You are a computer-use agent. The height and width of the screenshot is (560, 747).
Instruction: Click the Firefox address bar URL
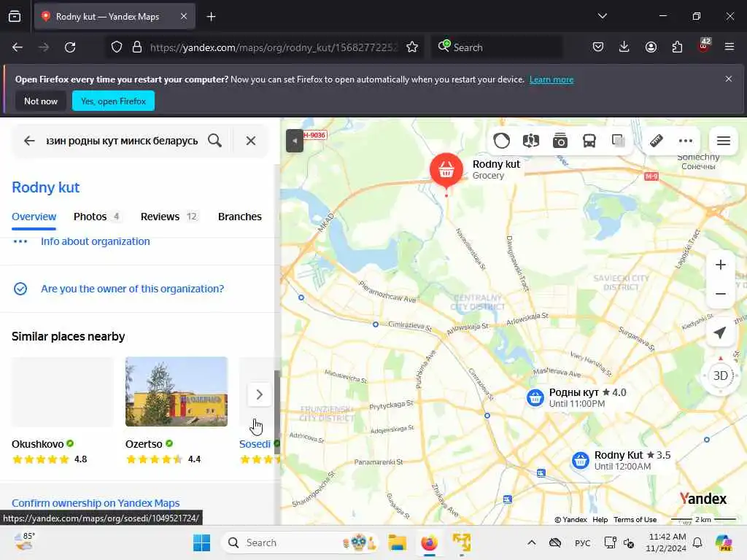tap(274, 47)
